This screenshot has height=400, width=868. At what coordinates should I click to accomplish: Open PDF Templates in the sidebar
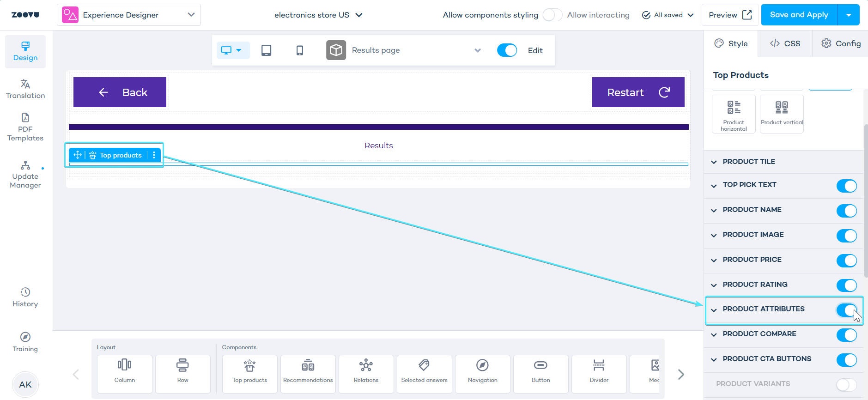(25, 127)
